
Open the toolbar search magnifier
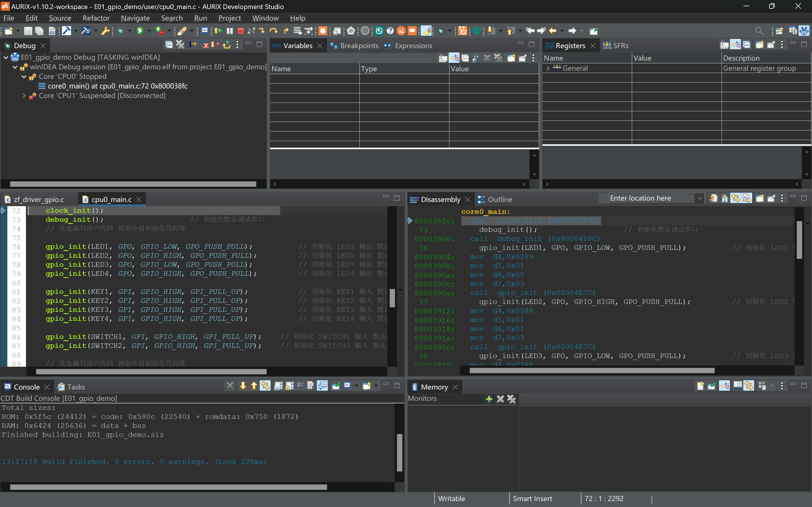click(x=759, y=31)
